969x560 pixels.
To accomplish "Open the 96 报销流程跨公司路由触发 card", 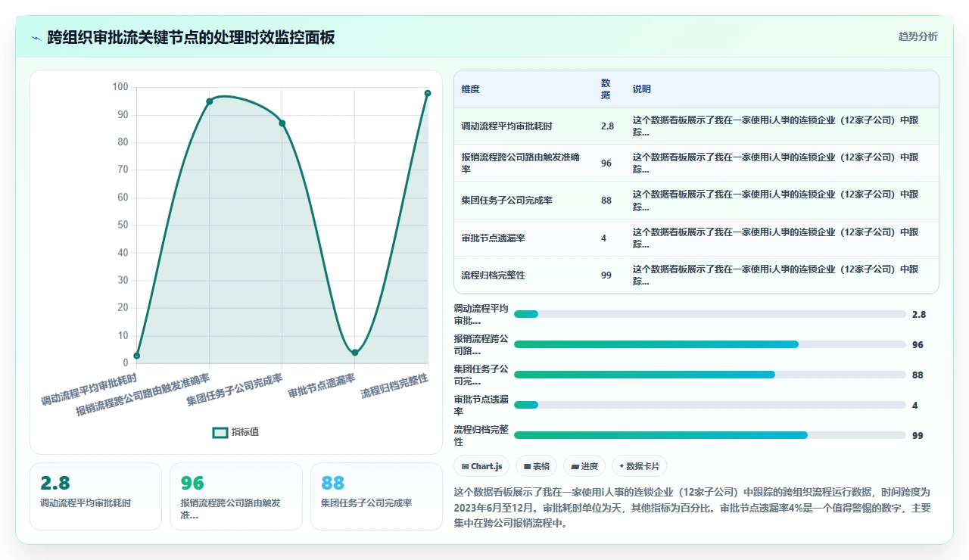I will coord(236,496).
